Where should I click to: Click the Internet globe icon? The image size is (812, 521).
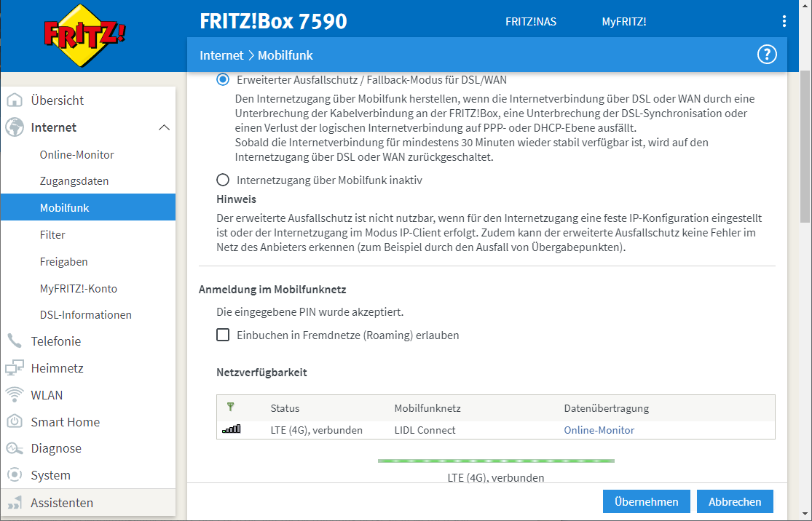point(15,127)
